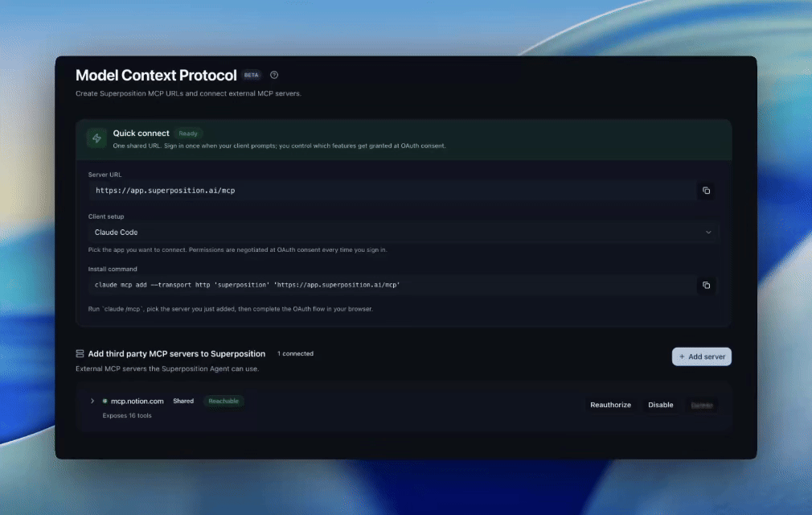The width and height of the screenshot is (812, 515).
Task: Click 'Pick the app you want to connect' hint
Action: (238, 249)
